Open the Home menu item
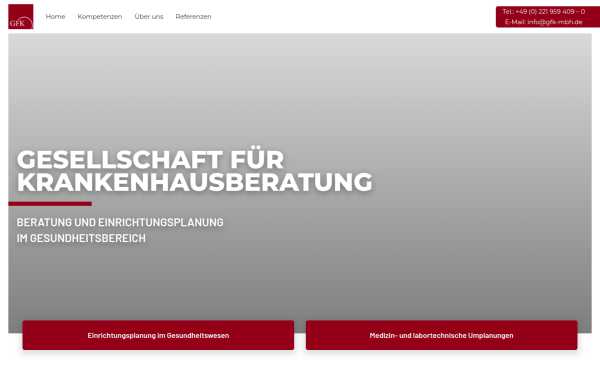The width and height of the screenshot is (600, 375). (x=55, y=16)
